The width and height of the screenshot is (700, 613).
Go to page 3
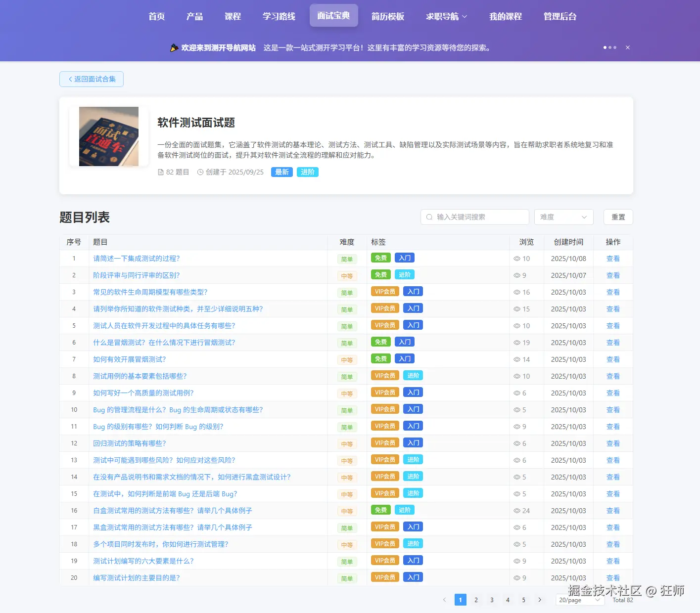pyautogui.click(x=492, y=600)
